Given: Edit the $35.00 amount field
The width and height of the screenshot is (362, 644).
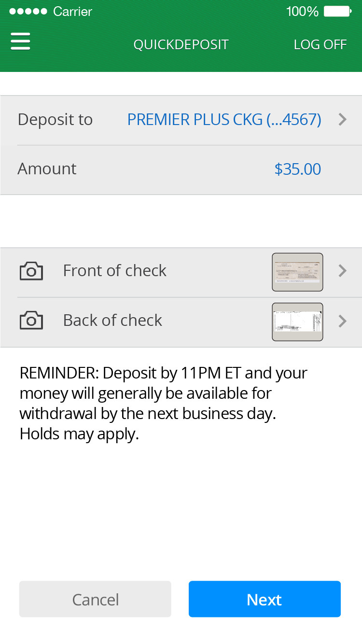Looking at the screenshot, I should [297, 169].
